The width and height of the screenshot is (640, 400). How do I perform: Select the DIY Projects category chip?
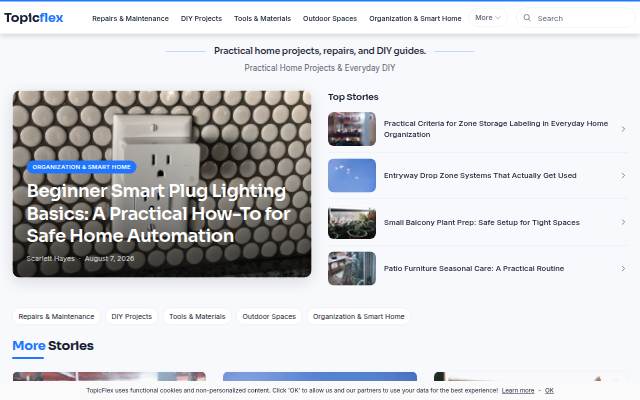(131, 316)
